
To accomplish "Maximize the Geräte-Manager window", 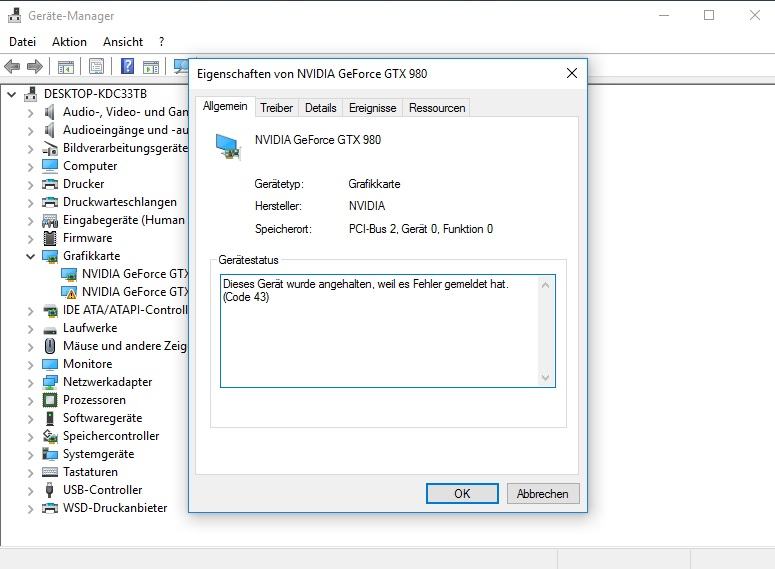I will pos(709,15).
